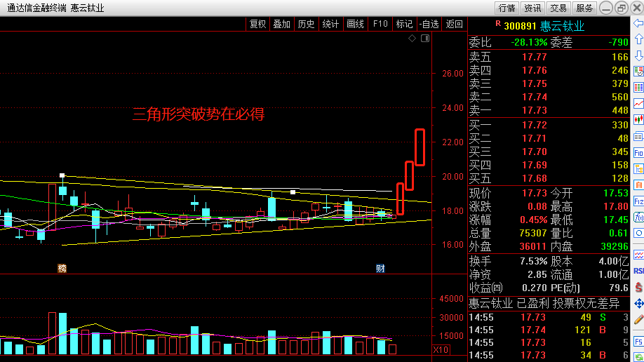Select the 卖四 17.76 order row

tap(549, 70)
